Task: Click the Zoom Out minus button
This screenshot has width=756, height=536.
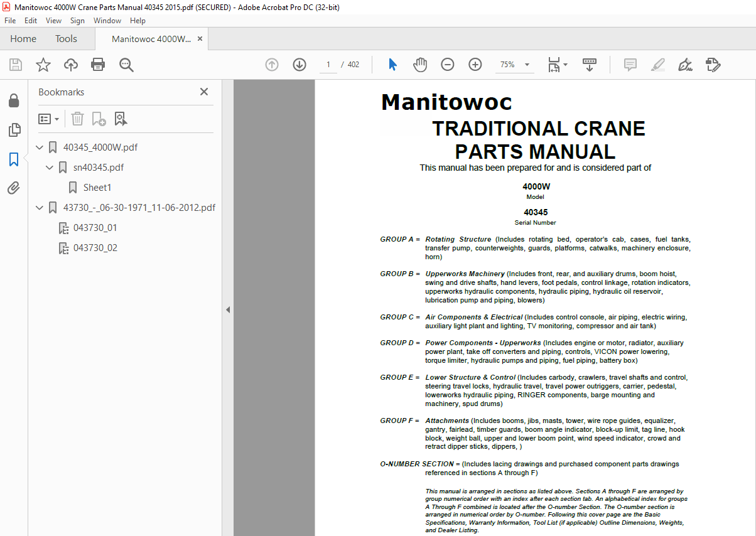Action: (x=447, y=64)
